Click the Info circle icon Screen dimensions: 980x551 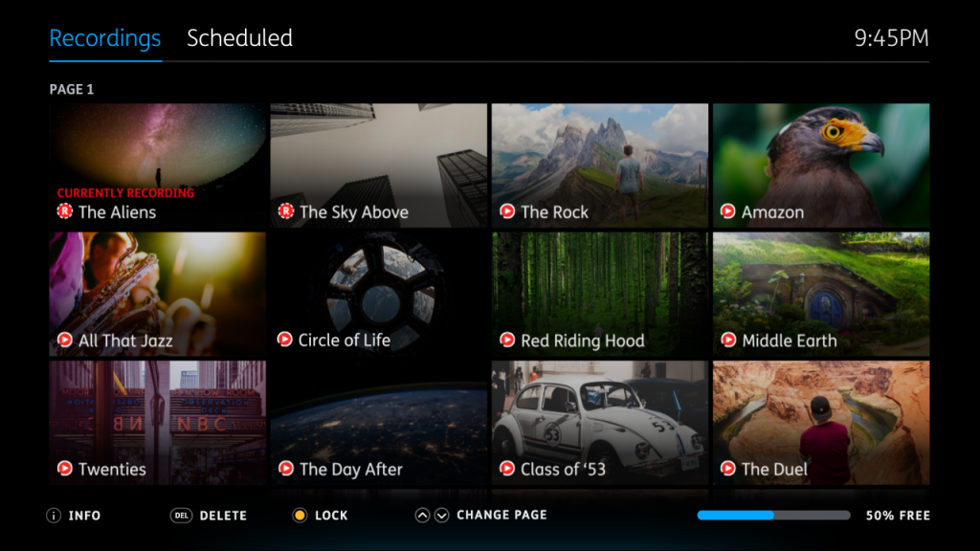(x=54, y=516)
